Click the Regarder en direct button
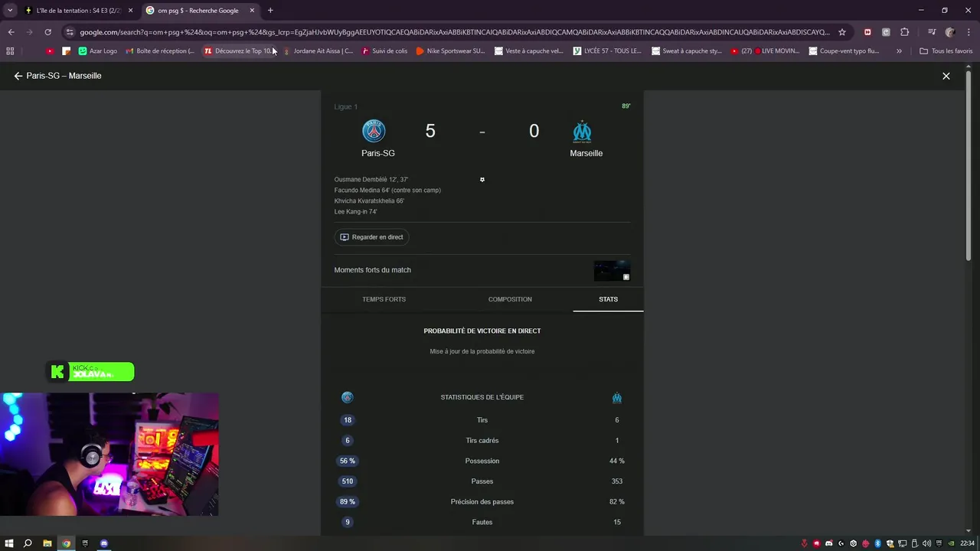 coord(371,237)
